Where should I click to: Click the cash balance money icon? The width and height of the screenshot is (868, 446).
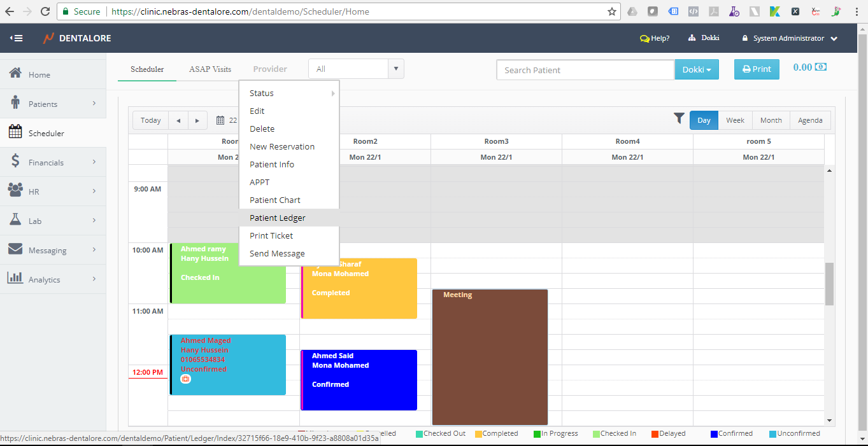coord(821,67)
